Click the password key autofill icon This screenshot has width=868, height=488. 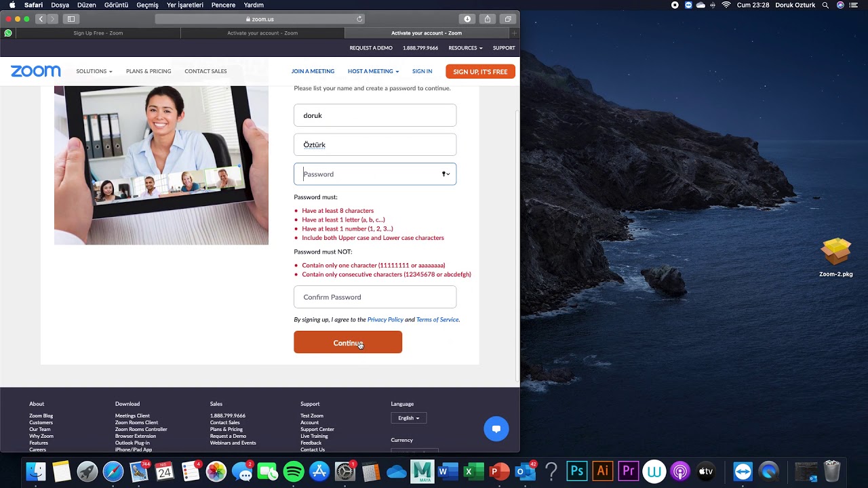(x=446, y=174)
